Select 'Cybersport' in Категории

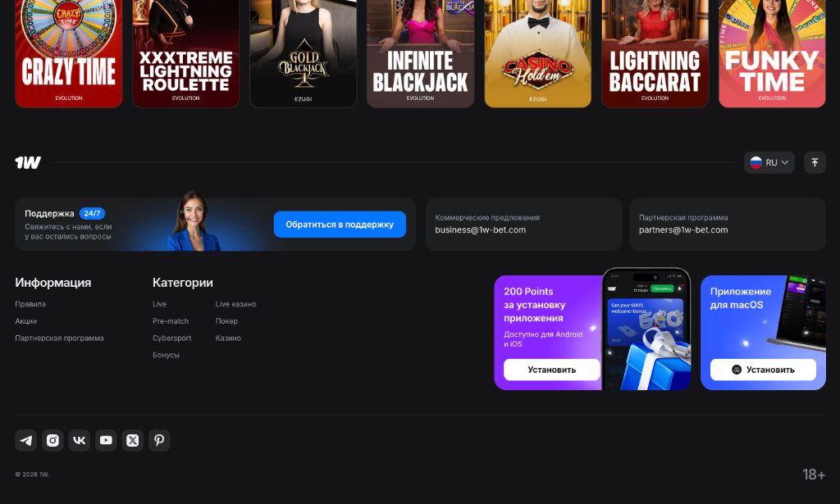(x=171, y=338)
